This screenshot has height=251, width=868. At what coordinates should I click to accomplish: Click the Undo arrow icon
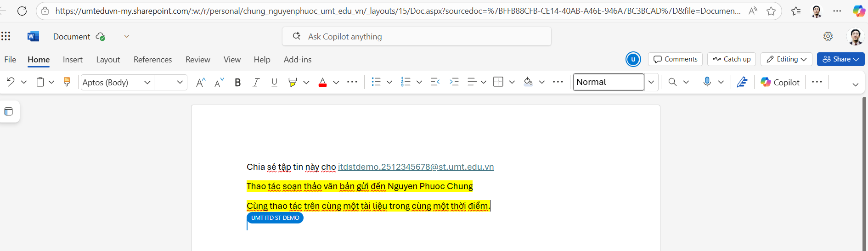pyautogui.click(x=11, y=82)
